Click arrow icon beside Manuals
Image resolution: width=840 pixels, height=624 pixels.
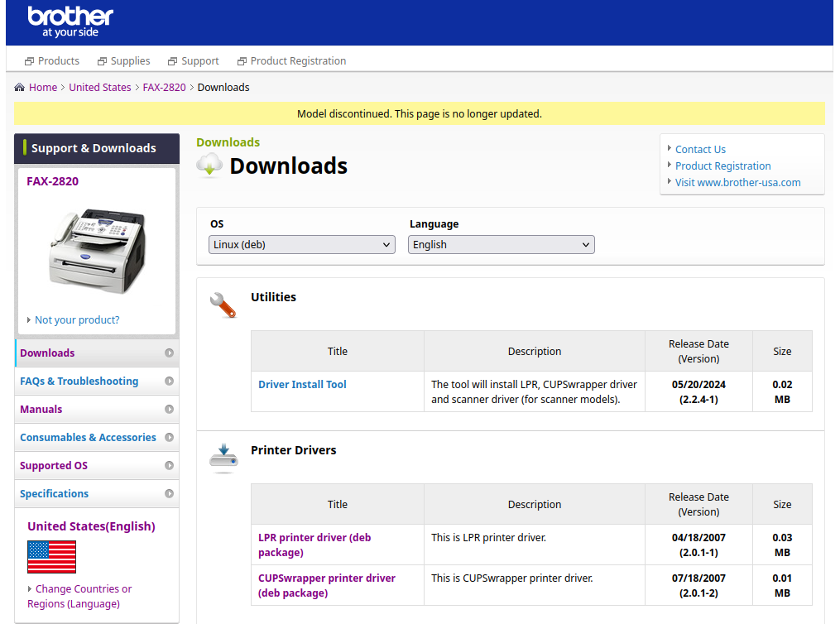170,409
